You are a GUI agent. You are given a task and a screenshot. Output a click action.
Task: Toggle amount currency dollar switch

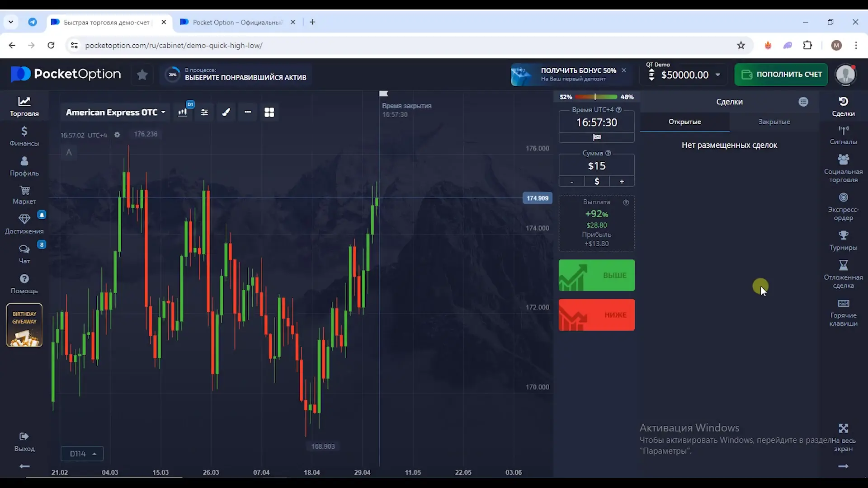pyautogui.click(x=596, y=181)
